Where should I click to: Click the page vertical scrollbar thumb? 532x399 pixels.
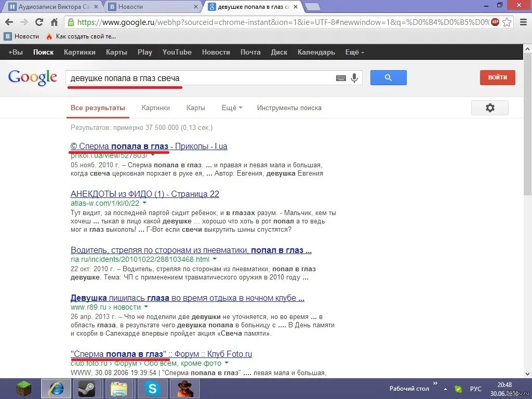(x=527, y=125)
